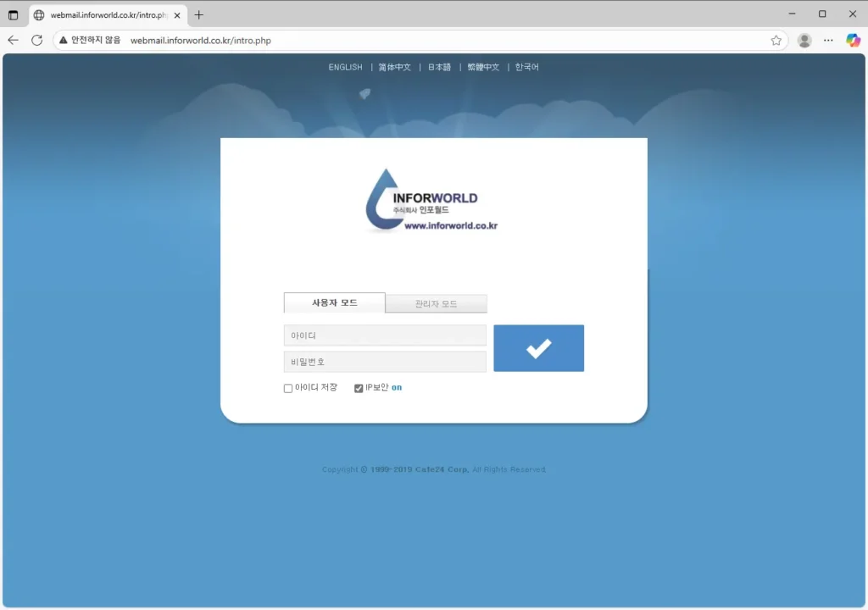This screenshot has height=610, width=868.
Task: Maximize the browser window
Action: (x=822, y=14)
